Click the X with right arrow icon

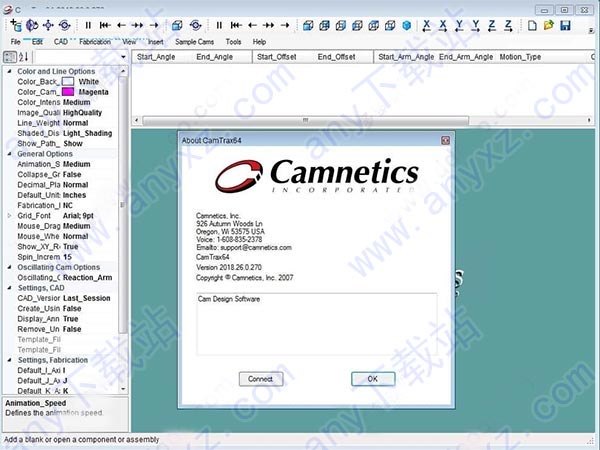pos(443,26)
